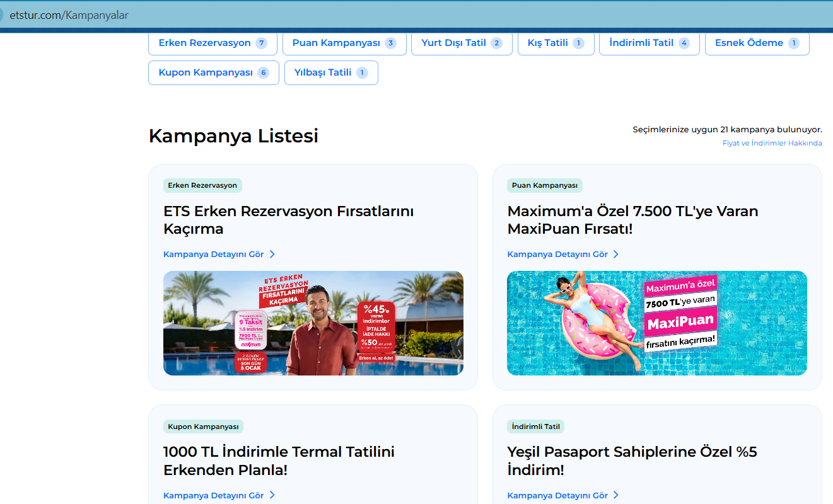
Task: Pick the Yılbaşı Tatili filter
Action: click(331, 72)
